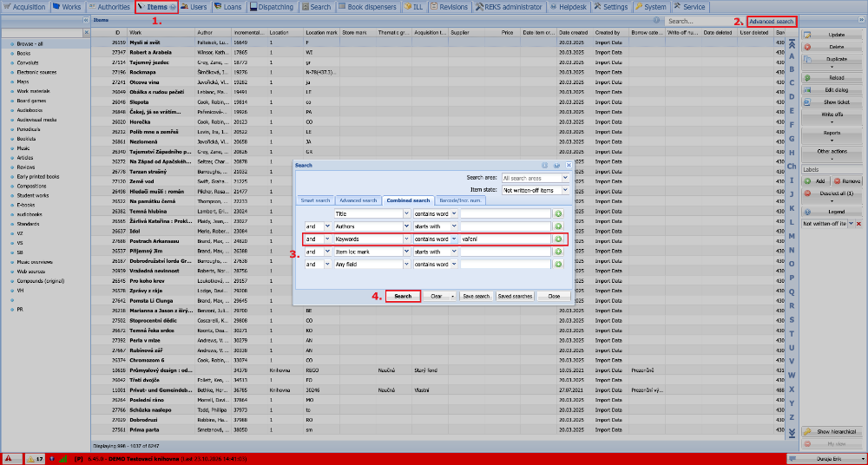Select Electronic sources category
The width and height of the screenshot is (868, 465).
[x=36, y=72]
